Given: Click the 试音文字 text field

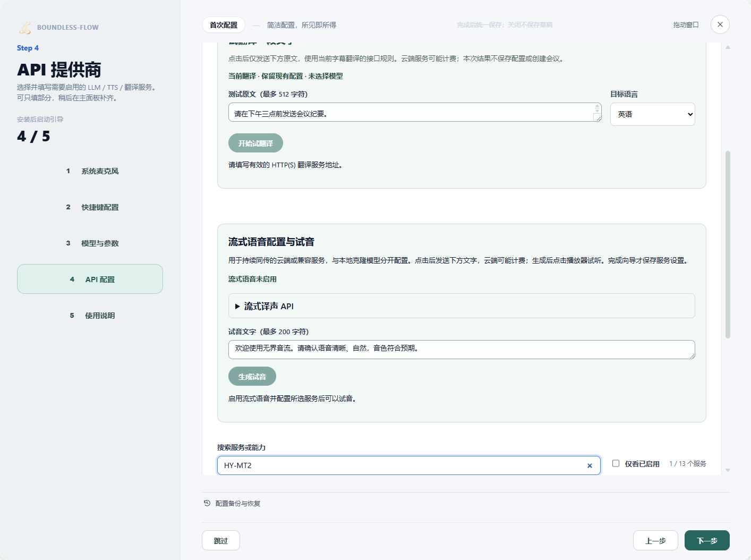Looking at the screenshot, I should tap(462, 350).
